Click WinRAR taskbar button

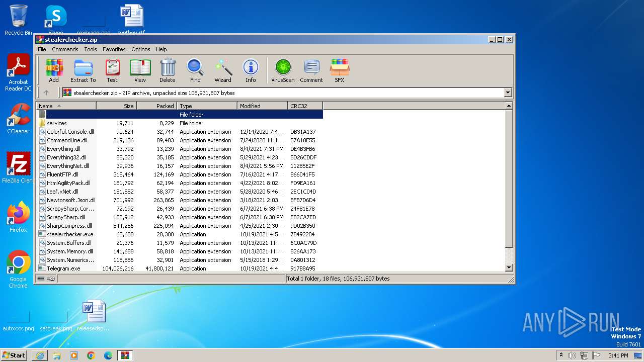[125, 355]
